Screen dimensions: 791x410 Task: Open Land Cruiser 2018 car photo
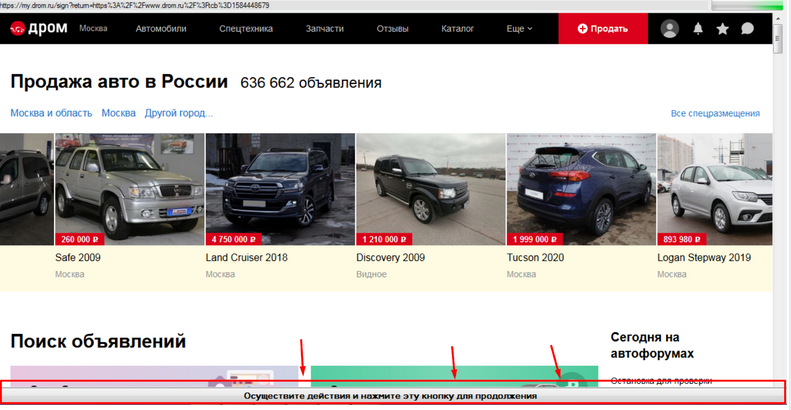click(280, 189)
